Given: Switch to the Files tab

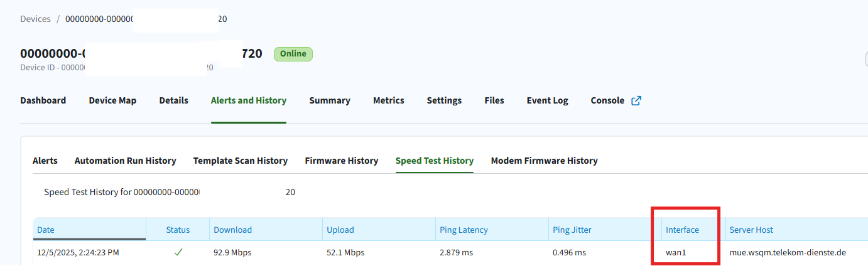Looking at the screenshot, I should [494, 100].
